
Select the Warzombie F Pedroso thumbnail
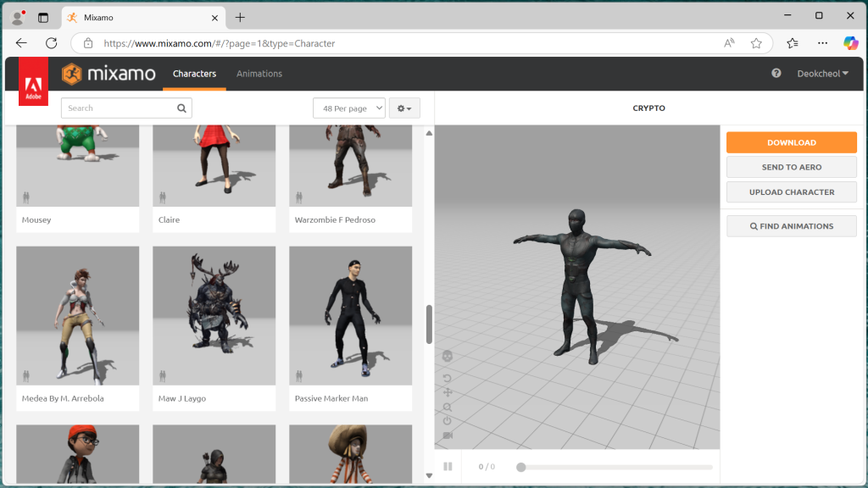[350, 165]
